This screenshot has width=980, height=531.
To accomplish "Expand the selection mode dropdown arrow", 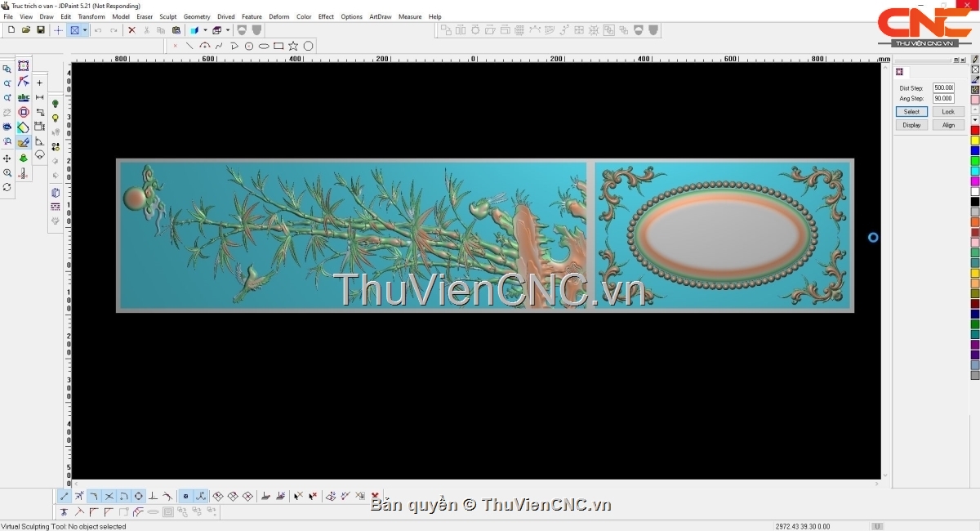I will point(85,30).
